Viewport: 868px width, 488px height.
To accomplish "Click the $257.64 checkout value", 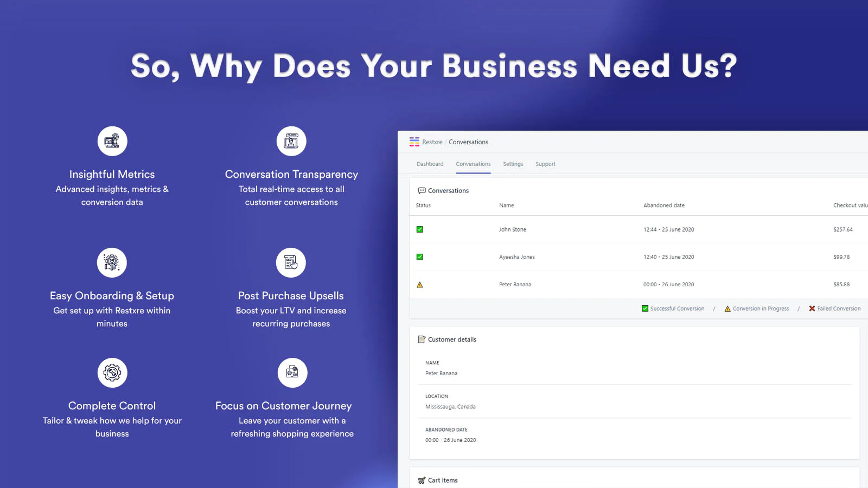I will (843, 229).
